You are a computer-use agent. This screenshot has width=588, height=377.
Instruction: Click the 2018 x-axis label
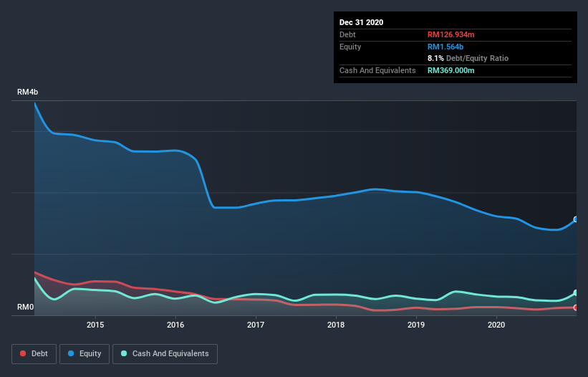tap(336, 325)
